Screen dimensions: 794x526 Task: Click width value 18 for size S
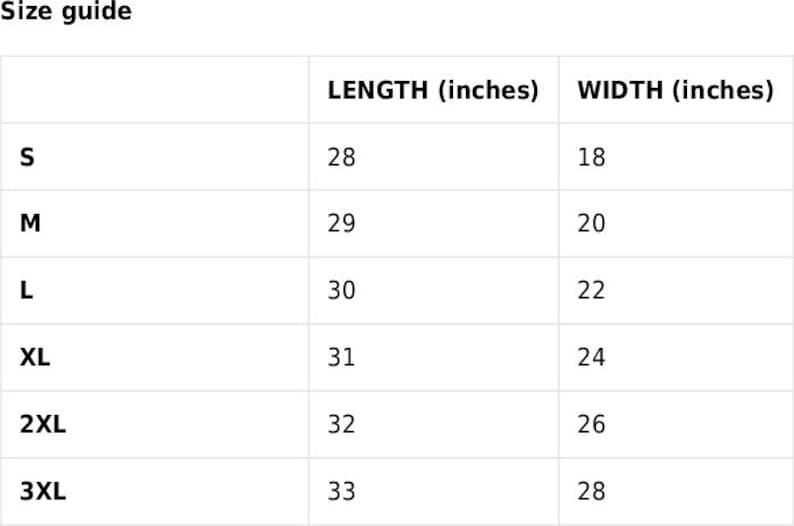(x=591, y=157)
